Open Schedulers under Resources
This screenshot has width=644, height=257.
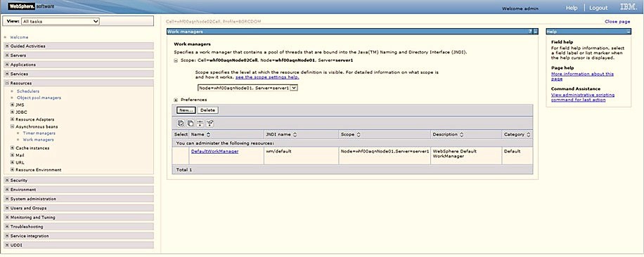click(28, 91)
